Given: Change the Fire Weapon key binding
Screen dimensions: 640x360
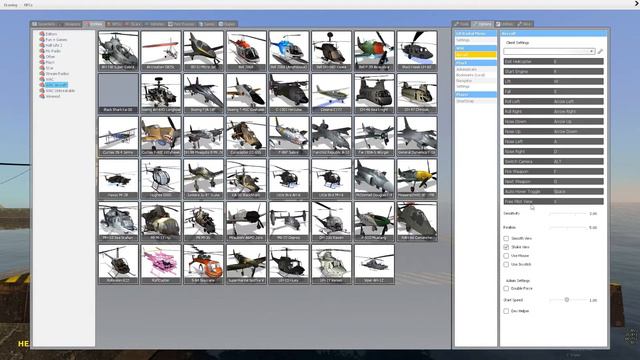Looking at the screenshot, I should [x=553, y=171].
